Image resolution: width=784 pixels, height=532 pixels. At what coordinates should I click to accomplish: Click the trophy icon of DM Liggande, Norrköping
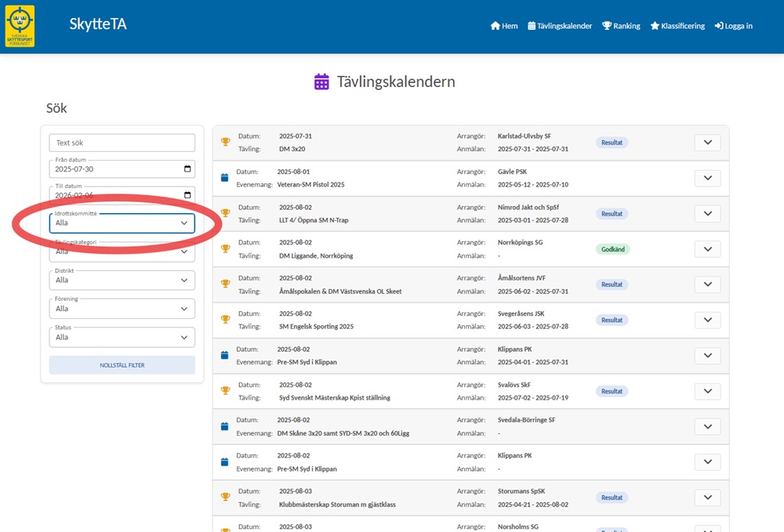(x=226, y=248)
